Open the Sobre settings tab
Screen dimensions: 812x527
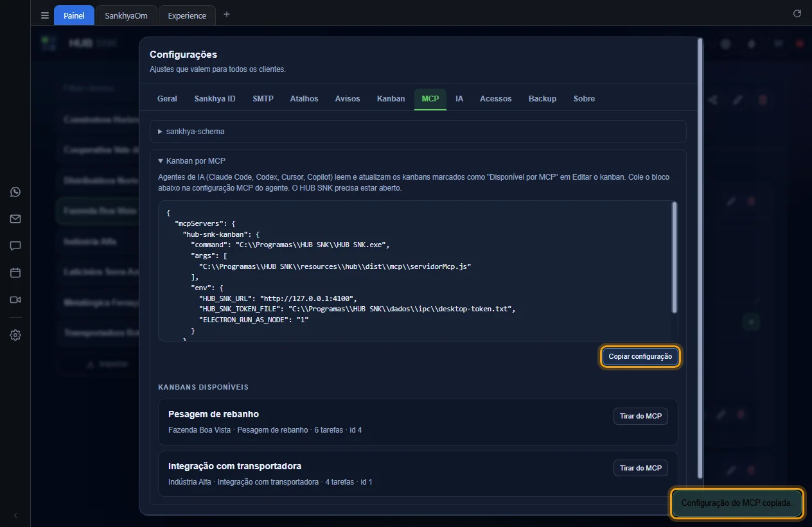(584, 99)
